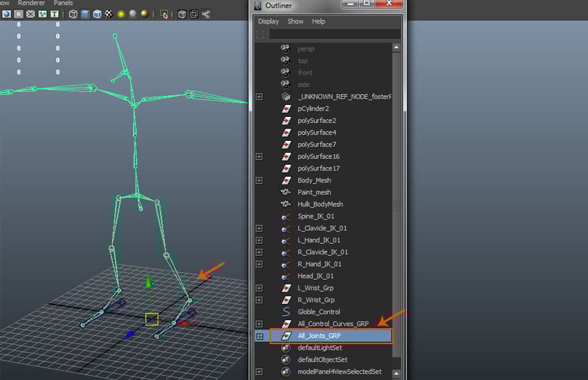Click the persp camera icon in Outliner
Image resolution: width=588 pixels, height=380 pixels.
tap(285, 49)
